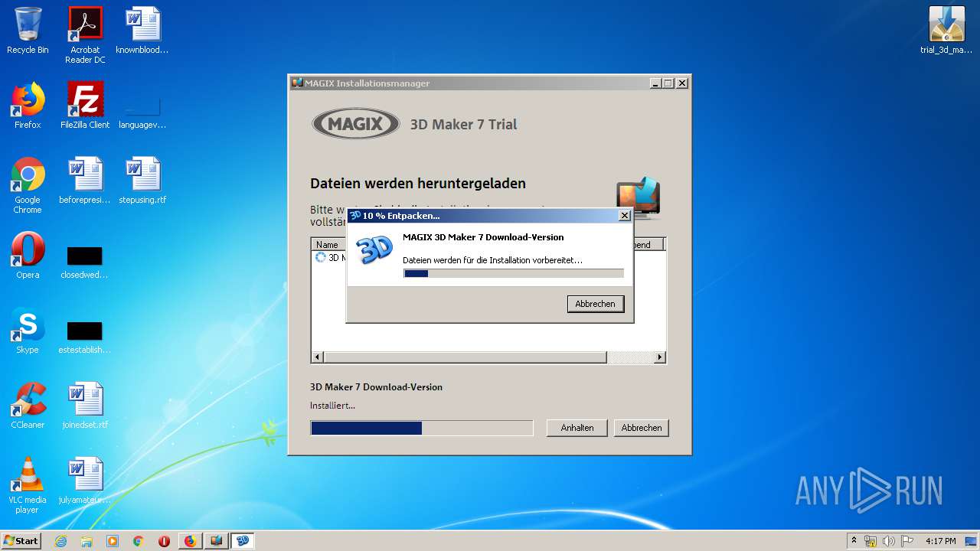Open the Opera desktop shortcut

[28, 256]
